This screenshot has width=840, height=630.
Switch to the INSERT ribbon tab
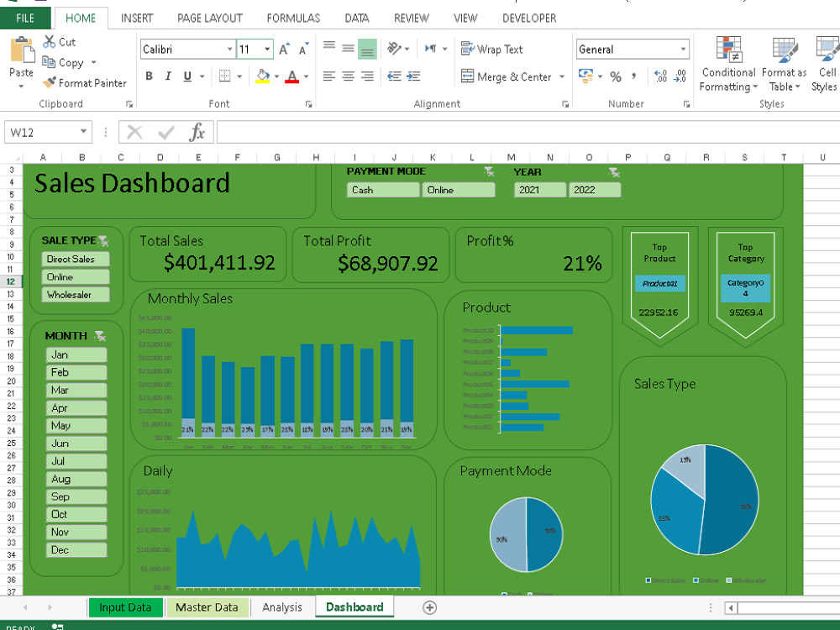[x=137, y=18]
